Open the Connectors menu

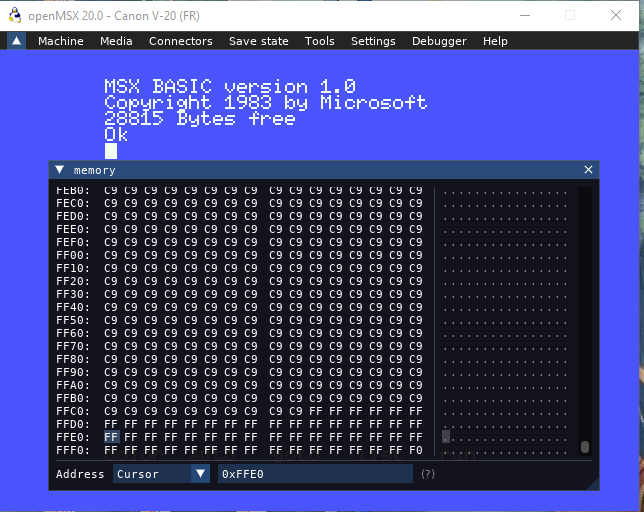[181, 41]
